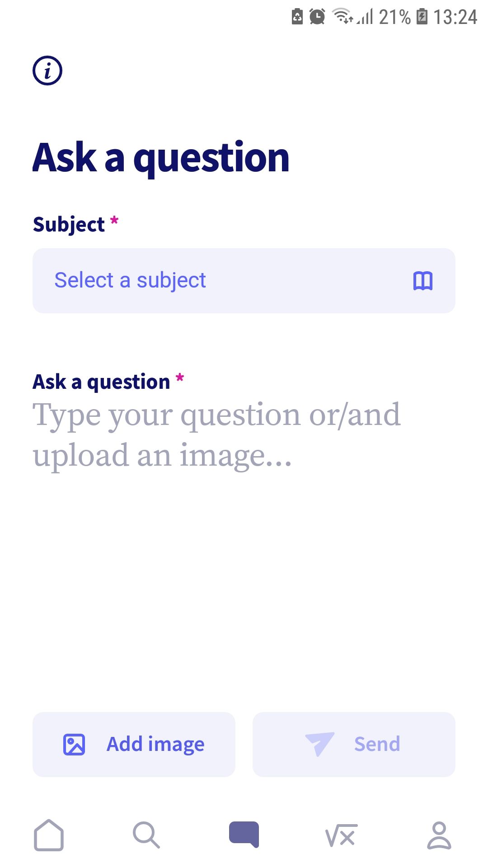Tap the profile icon at bottom right

click(438, 834)
